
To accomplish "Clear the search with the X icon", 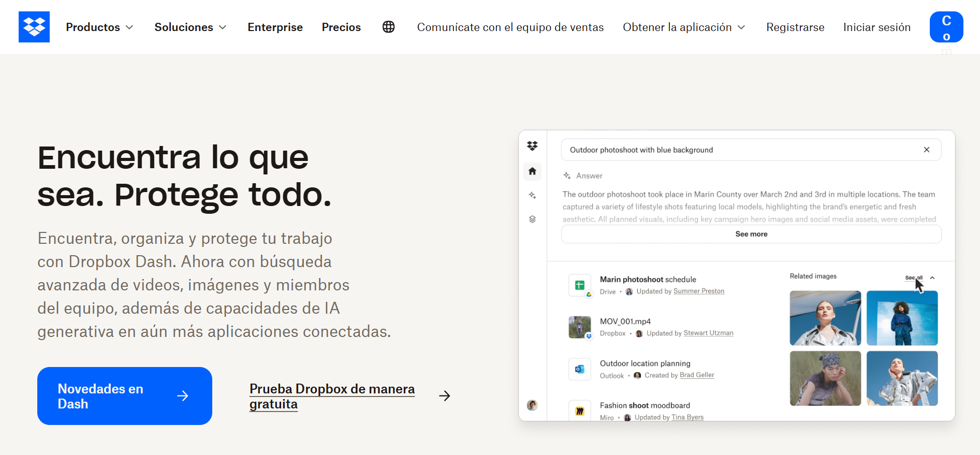I will pyautogui.click(x=926, y=150).
